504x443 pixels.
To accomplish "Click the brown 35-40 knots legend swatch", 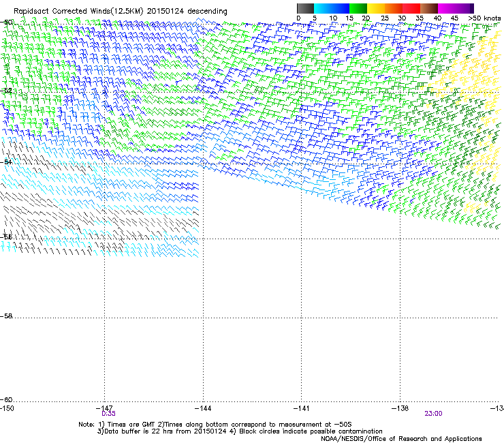I will coord(429,8).
